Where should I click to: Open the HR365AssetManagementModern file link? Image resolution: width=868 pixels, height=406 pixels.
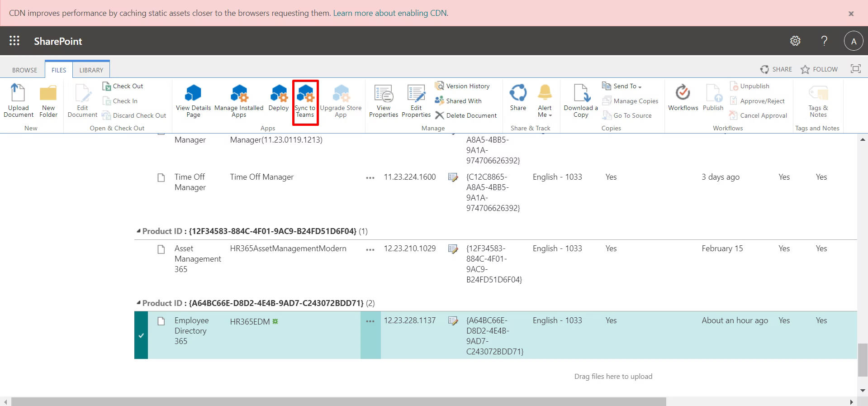[288, 248]
